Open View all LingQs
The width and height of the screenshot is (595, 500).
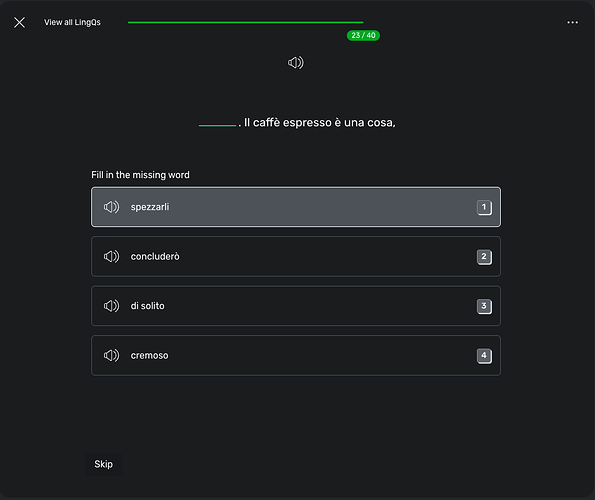pyautogui.click(x=72, y=22)
